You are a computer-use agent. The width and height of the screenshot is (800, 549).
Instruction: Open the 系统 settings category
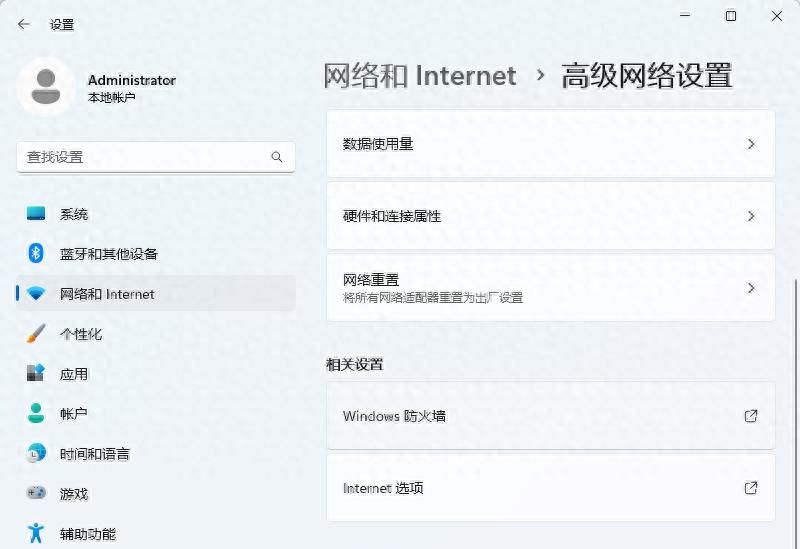(156, 214)
